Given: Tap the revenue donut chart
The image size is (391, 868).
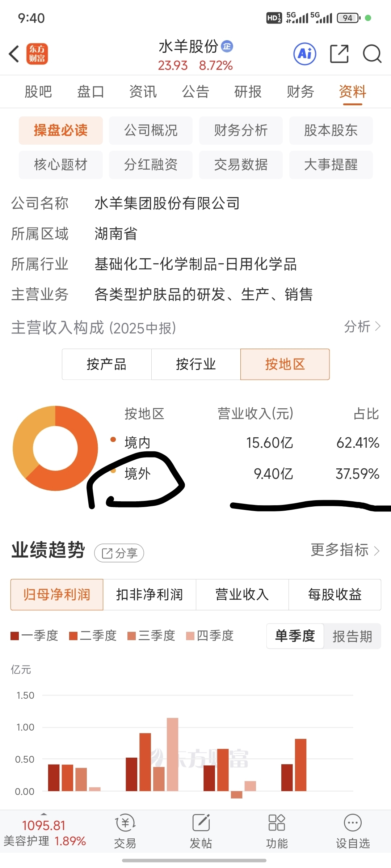Looking at the screenshot, I should point(55,448).
